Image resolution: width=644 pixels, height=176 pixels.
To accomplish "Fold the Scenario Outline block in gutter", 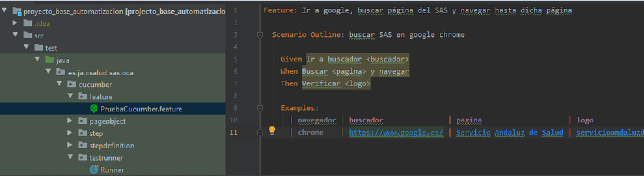I will point(260,35).
